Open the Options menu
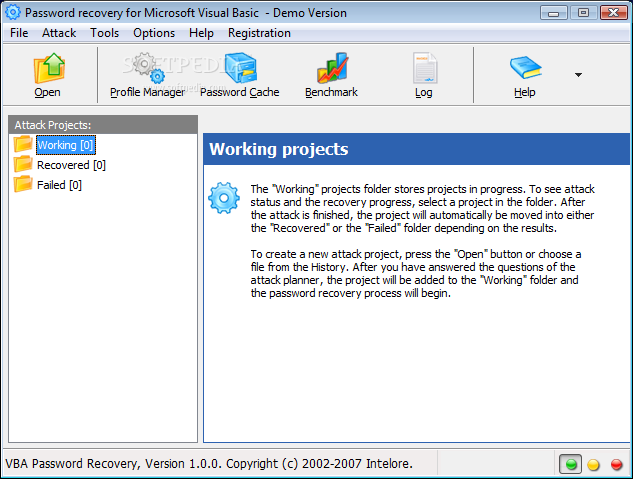The image size is (633, 479). (154, 33)
